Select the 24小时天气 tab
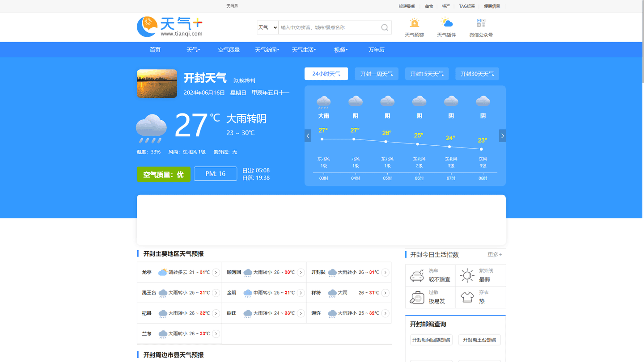Image resolution: width=644 pixels, height=362 pixels. tap(326, 74)
